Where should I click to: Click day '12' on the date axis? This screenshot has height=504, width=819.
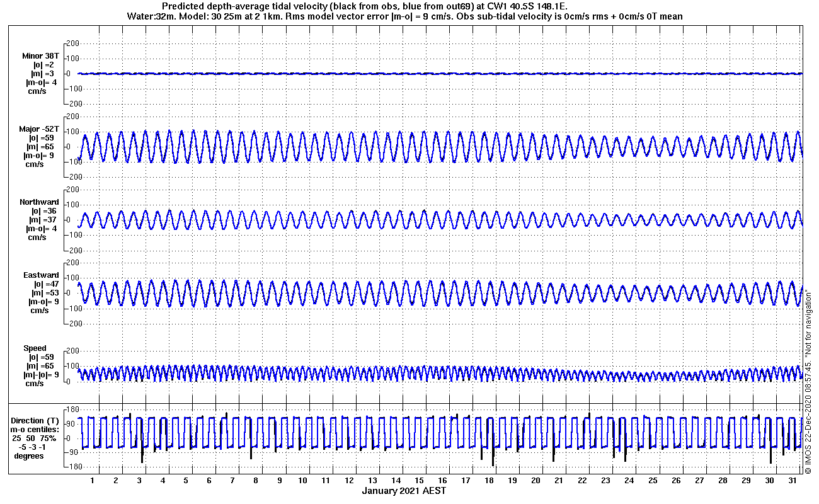pyautogui.click(x=349, y=480)
